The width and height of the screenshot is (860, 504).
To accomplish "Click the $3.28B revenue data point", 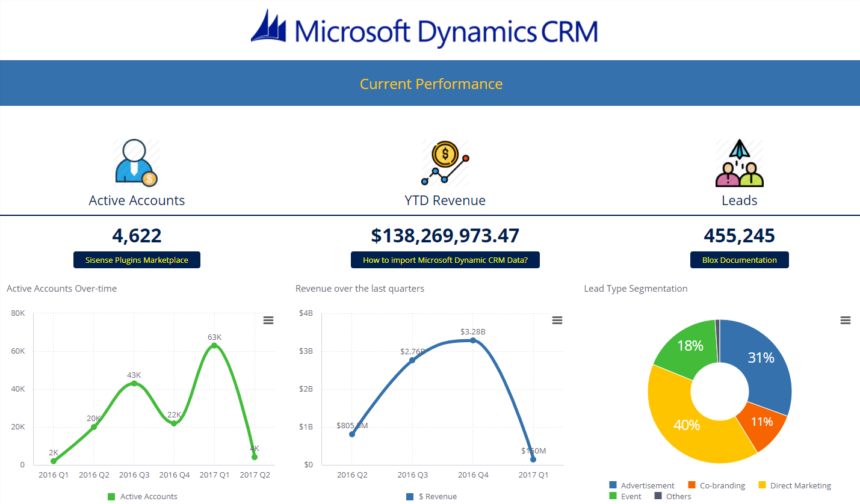I will (x=473, y=340).
